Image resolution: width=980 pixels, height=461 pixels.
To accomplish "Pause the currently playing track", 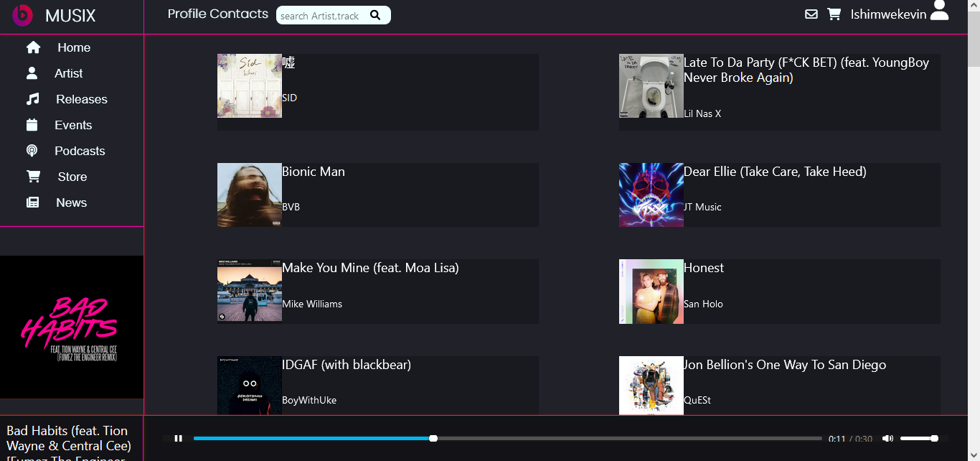I will (x=179, y=438).
